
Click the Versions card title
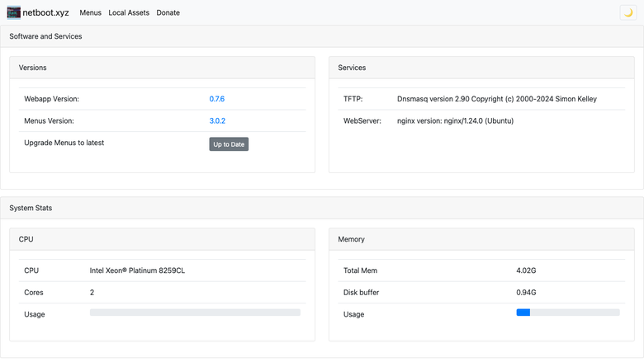pos(32,68)
